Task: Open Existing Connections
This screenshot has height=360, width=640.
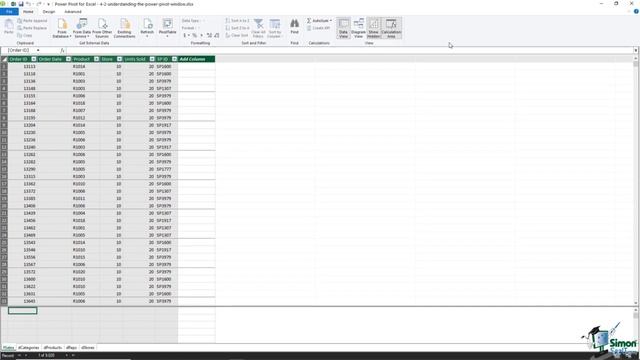Action: (124, 28)
